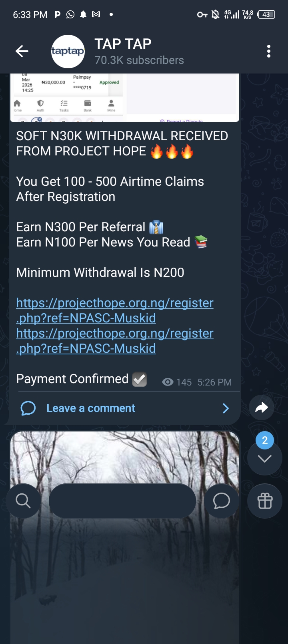Open the first projecthope register link

tap(114, 310)
